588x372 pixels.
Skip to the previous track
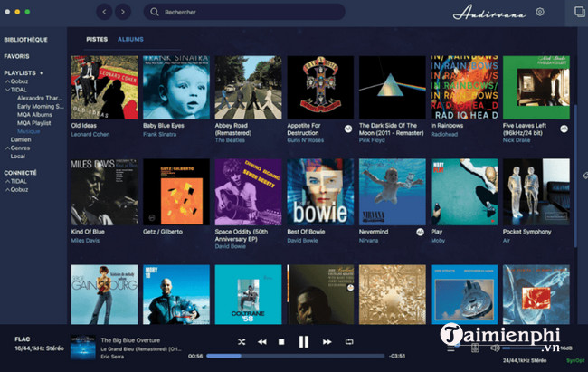point(262,342)
